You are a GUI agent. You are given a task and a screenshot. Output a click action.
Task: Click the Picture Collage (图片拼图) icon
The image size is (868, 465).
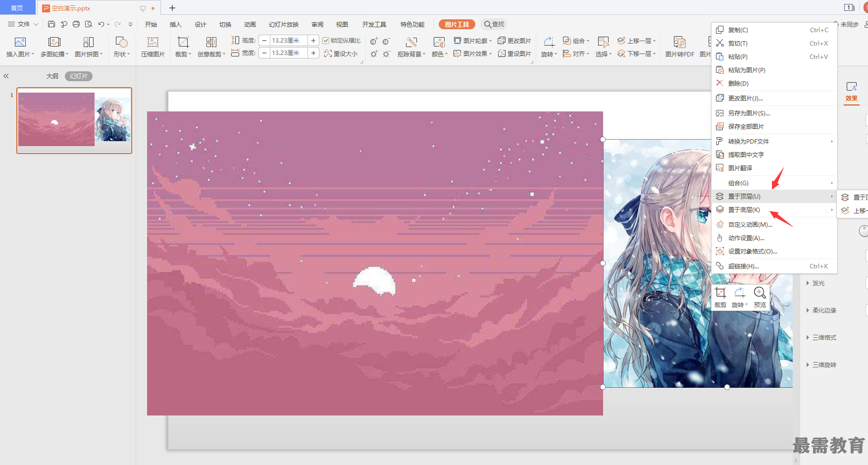point(89,42)
